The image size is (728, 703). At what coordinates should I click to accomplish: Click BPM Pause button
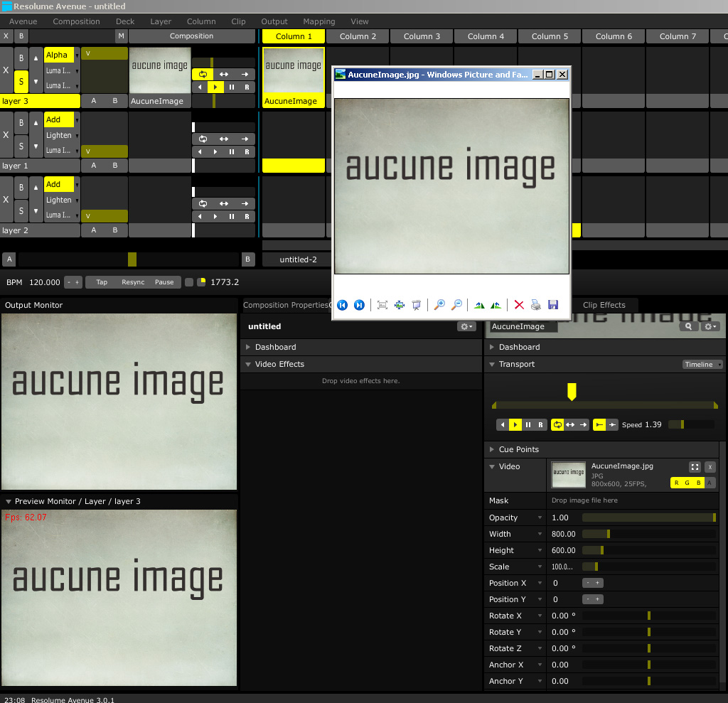click(x=164, y=282)
